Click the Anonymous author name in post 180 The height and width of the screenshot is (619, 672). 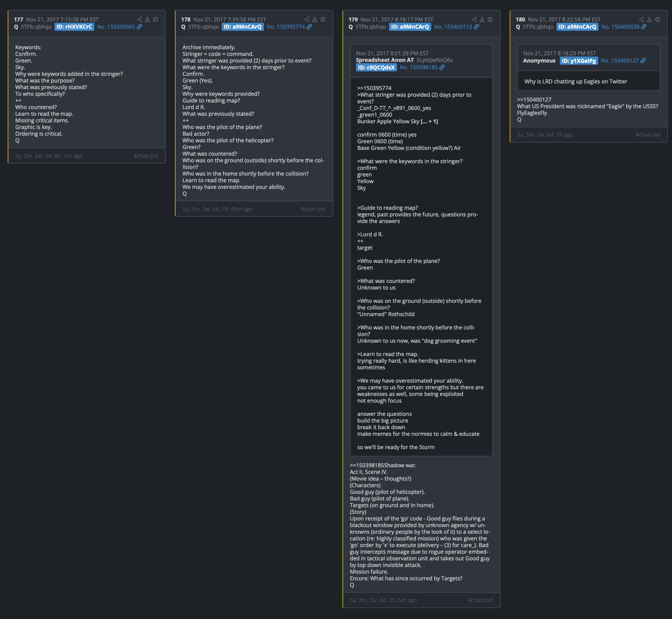539,61
